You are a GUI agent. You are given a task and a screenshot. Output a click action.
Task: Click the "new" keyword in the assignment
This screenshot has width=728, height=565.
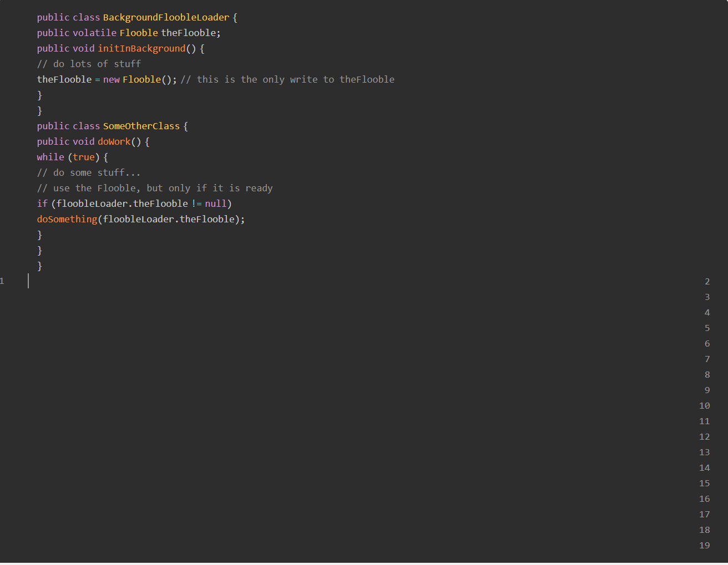(x=112, y=79)
